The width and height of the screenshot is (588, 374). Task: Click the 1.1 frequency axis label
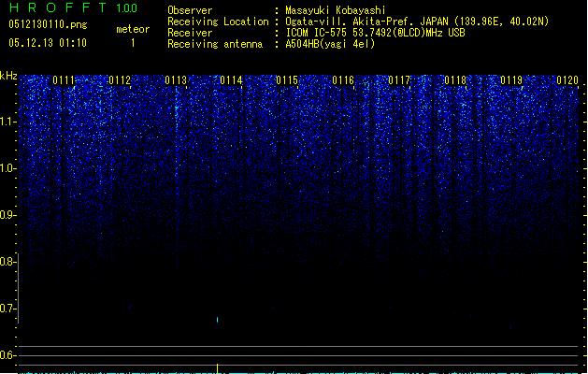(7, 122)
